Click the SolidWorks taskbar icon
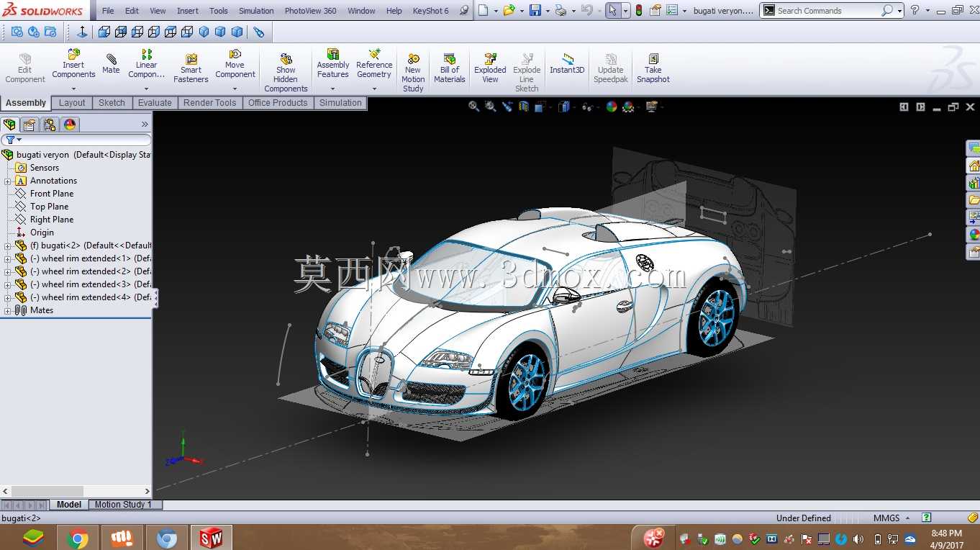980x550 pixels. click(211, 538)
